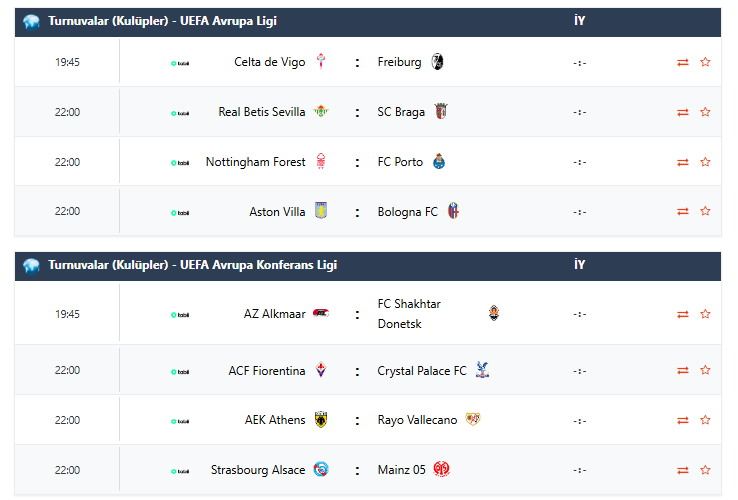
Task: Collapse the UEFA Avrupa Konferans Ligi header
Action: pyautogui.click(x=192, y=265)
